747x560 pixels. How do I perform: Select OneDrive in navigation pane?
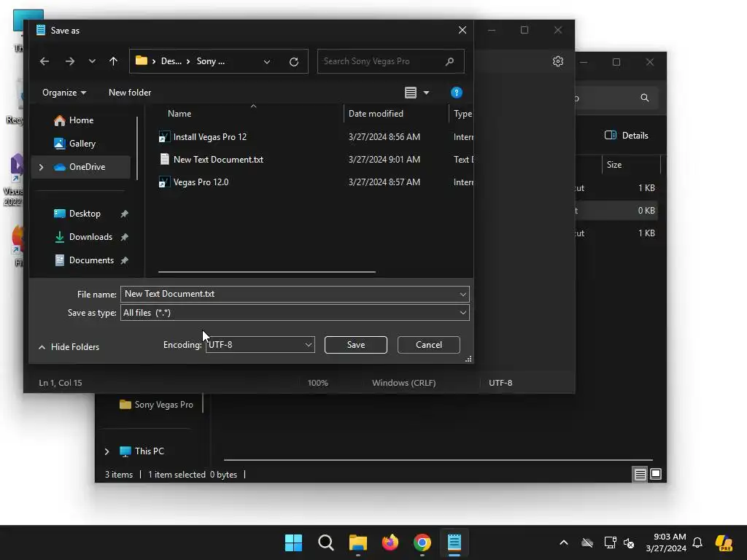point(80,167)
